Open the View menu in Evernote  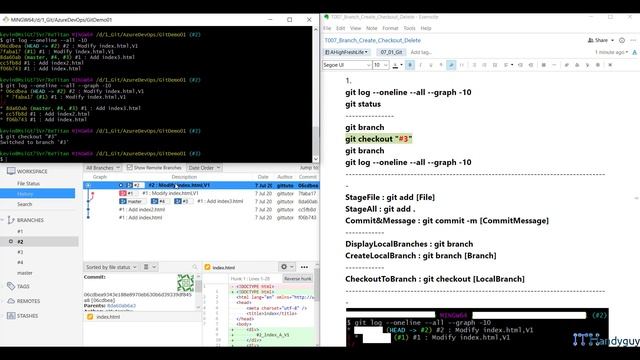click(x=356, y=28)
